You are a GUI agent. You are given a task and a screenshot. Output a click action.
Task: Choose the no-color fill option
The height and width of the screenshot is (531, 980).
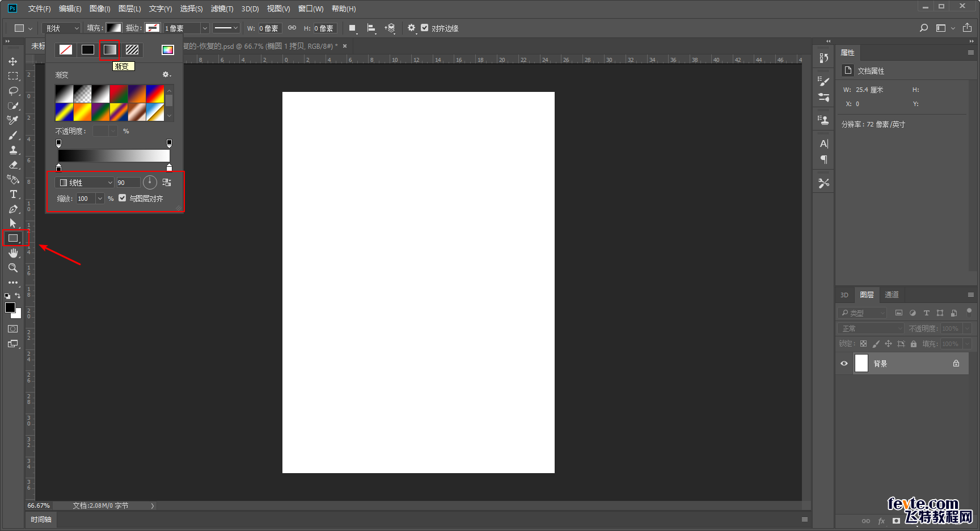click(66, 50)
